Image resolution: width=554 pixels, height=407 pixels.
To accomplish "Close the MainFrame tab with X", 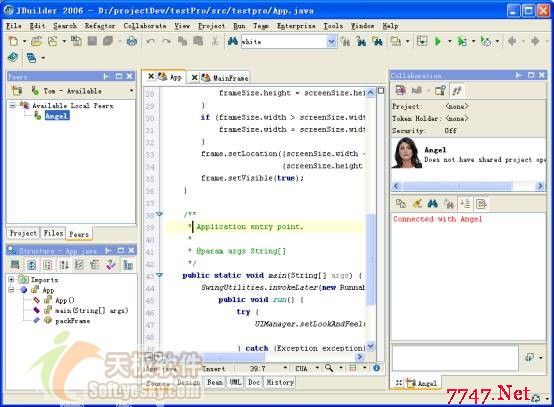I will click(194, 77).
